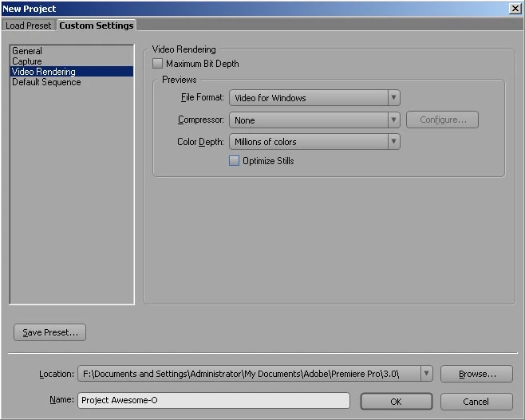Go to Default Sequence settings
Image resolution: width=525 pixels, height=420 pixels.
coord(46,82)
